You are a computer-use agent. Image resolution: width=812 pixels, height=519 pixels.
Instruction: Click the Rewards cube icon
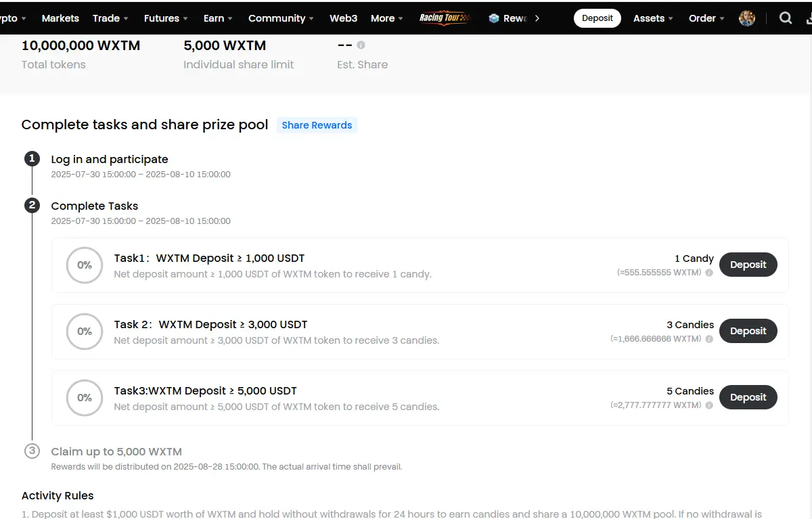494,18
